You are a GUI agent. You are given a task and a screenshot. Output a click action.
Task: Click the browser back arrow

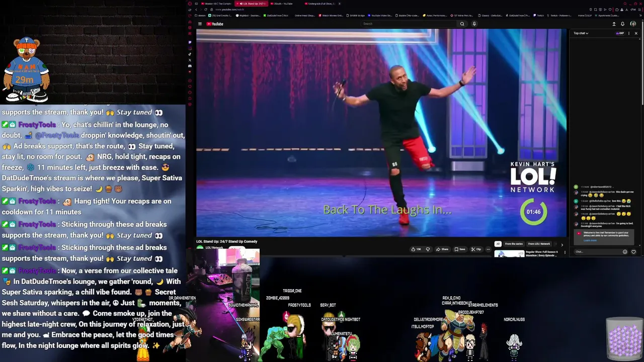tap(196, 10)
